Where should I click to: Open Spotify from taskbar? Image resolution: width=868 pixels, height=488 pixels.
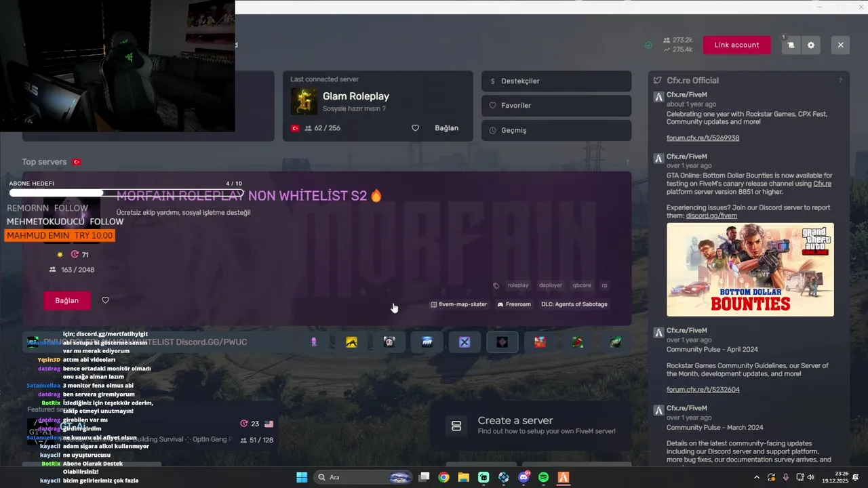coord(543,477)
